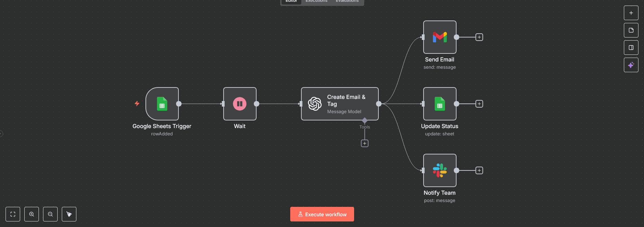This screenshot has width=644, height=227.
Task: Select the Wait node pause icon
Action: coord(240,104)
